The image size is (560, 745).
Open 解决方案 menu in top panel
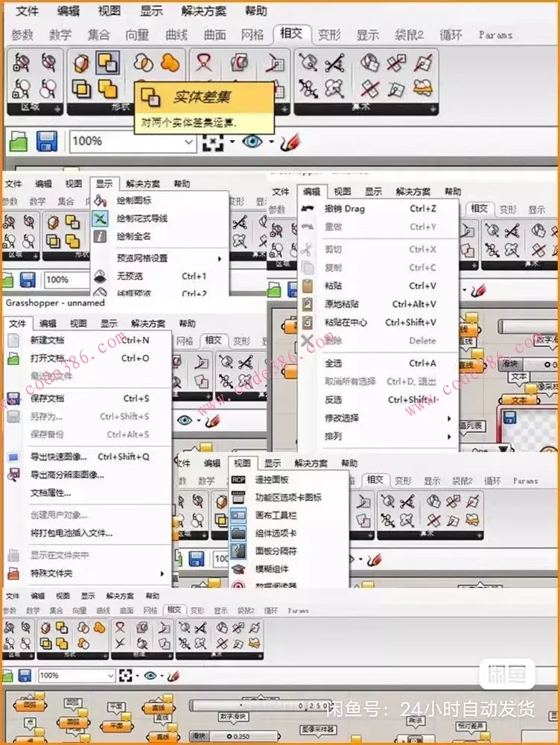pos(204,11)
